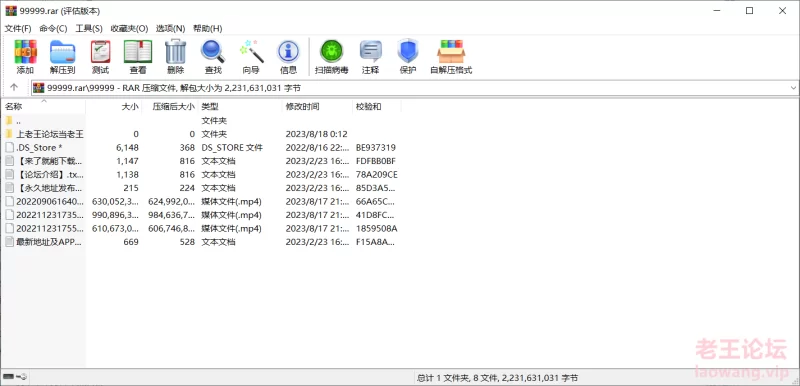Viewport: 800px width, 386px height.
Task: Click the folder icon of the 上老王论坛当老王 row
Action: (9, 134)
